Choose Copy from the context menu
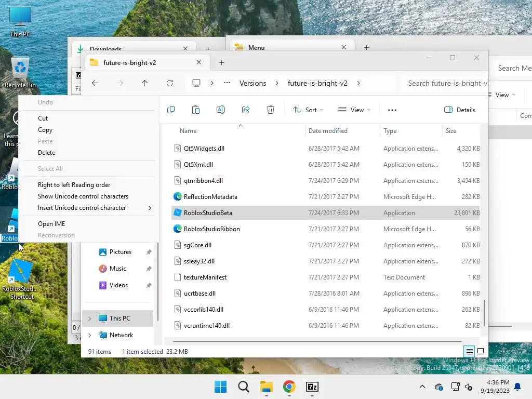This screenshot has height=399, width=532. pyautogui.click(x=88, y=130)
